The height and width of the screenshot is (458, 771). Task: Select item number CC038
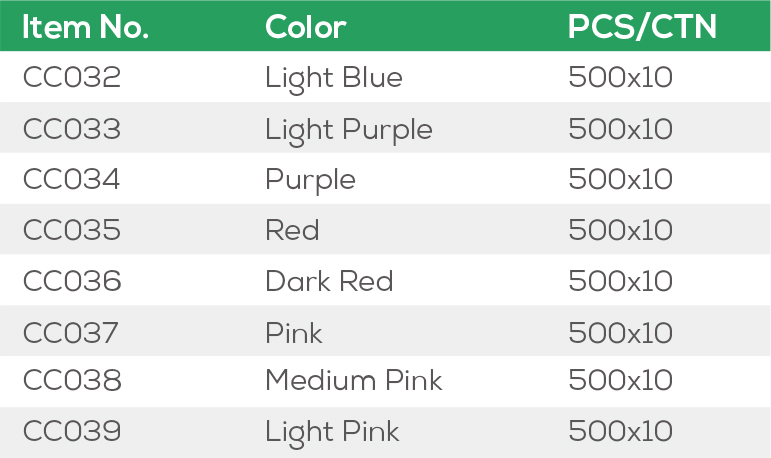pyautogui.click(x=72, y=381)
